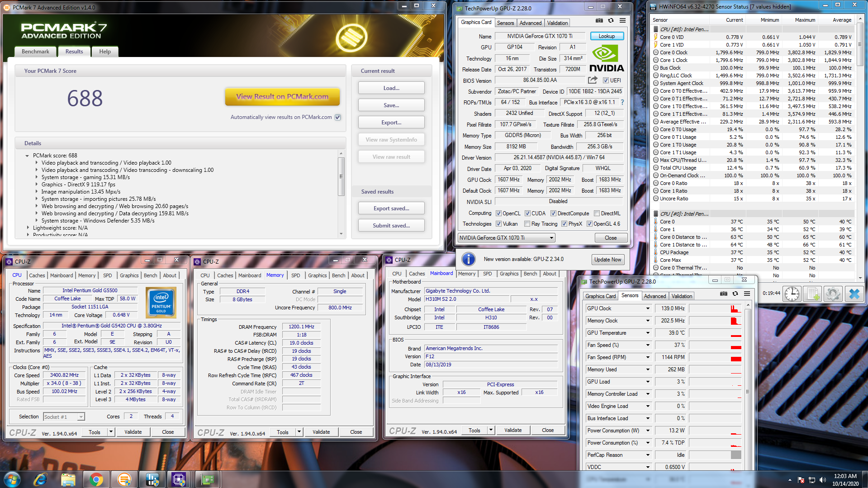Toggle the PhysX checkbox
Viewport: 868px width, 488px height.
(x=564, y=224)
